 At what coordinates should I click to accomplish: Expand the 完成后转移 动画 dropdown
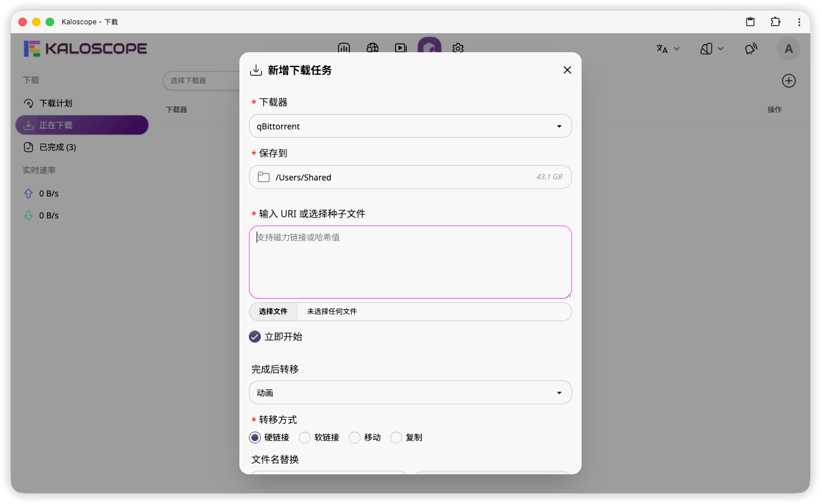coord(410,392)
